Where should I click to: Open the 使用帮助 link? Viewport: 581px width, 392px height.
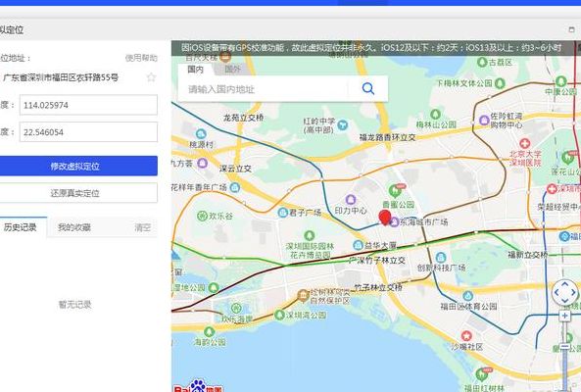[141, 58]
